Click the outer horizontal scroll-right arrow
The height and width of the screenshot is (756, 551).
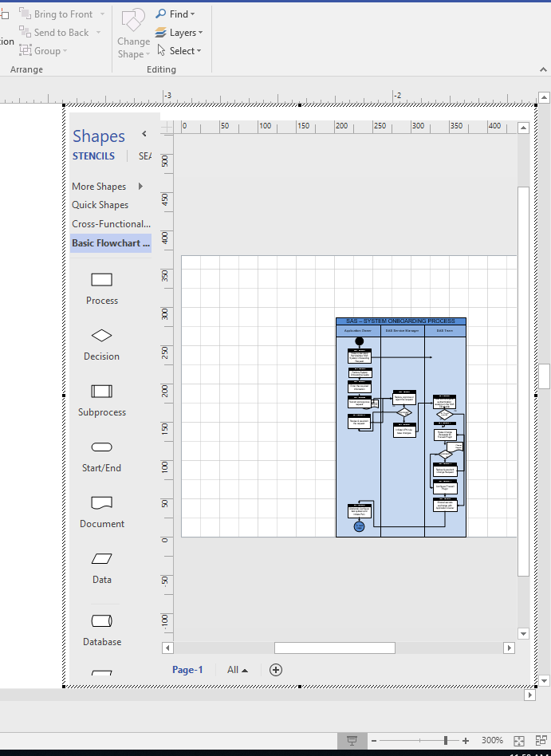[x=530, y=695]
